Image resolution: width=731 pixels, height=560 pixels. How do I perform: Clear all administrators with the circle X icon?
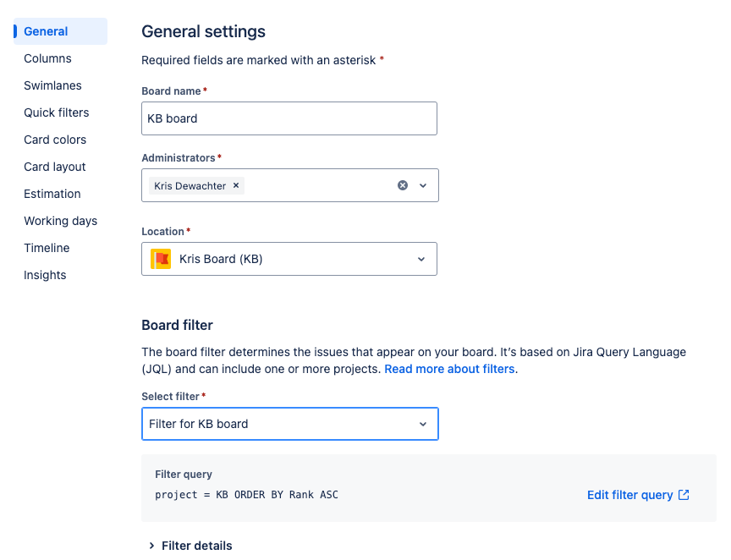click(403, 185)
